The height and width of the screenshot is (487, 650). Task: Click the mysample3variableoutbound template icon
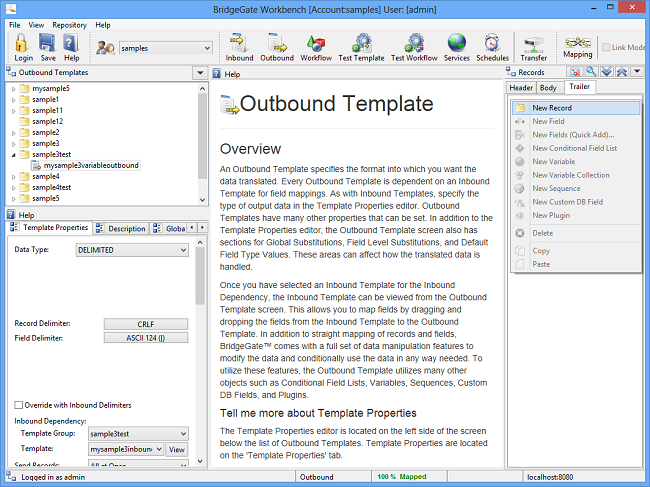pyautogui.click(x=36, y=165)
